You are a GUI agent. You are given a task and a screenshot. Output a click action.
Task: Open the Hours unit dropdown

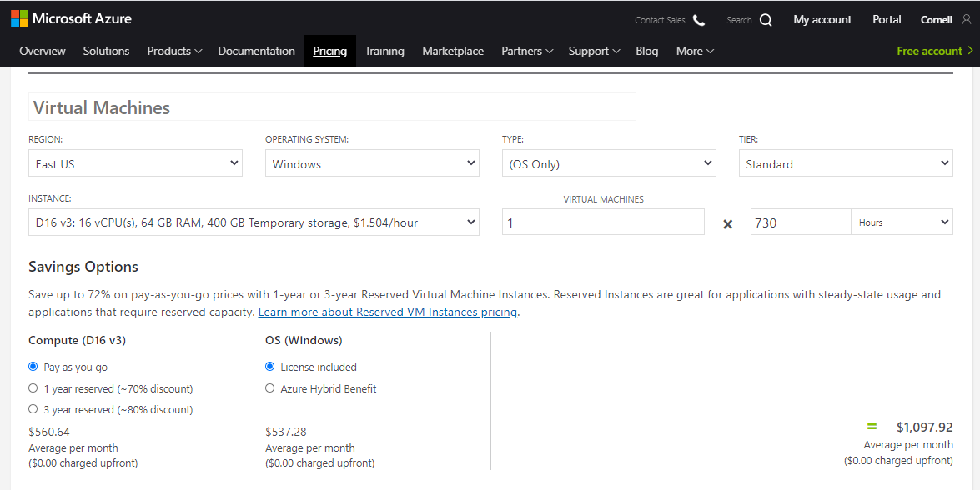[x=902, y=222]
